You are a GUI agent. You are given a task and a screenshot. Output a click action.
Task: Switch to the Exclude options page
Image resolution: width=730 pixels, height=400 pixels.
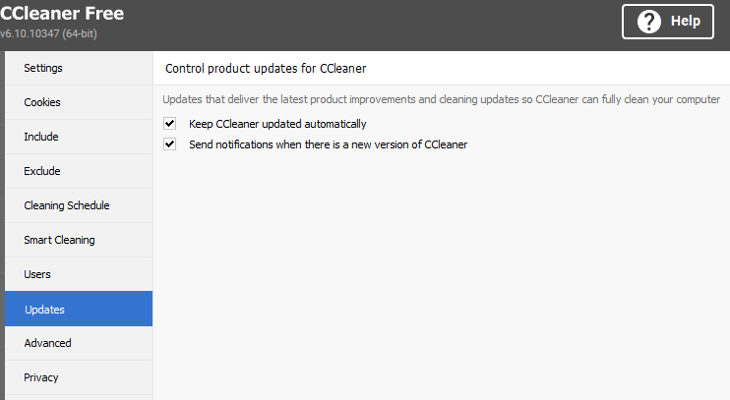tap(42, 171)
